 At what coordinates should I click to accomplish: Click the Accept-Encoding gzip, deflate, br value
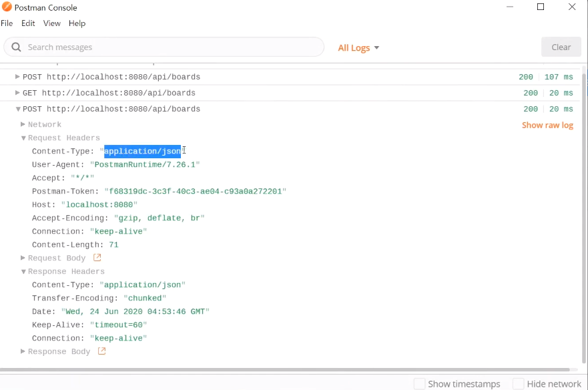[x=160, y=218]
